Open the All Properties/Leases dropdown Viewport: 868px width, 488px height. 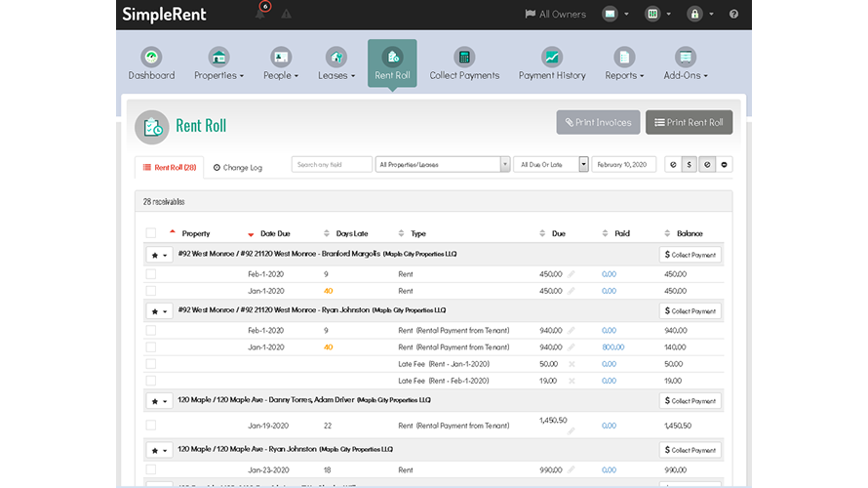(443, 165)
